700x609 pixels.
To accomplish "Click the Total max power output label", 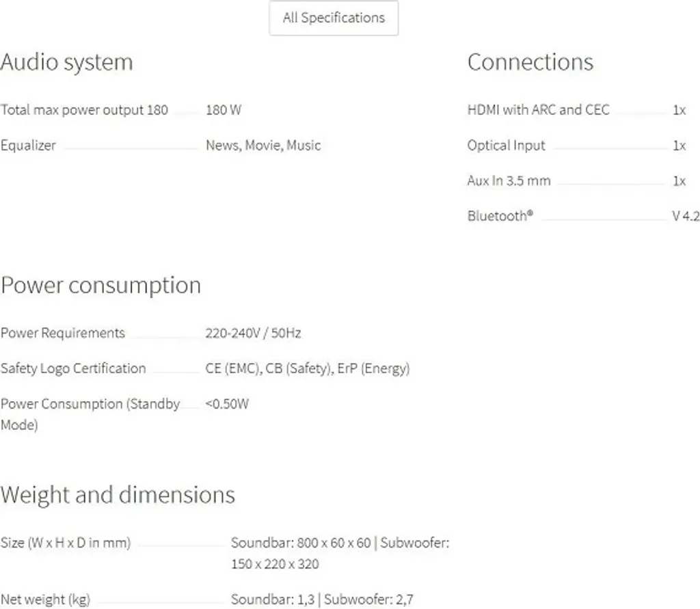I will [83, 110].
